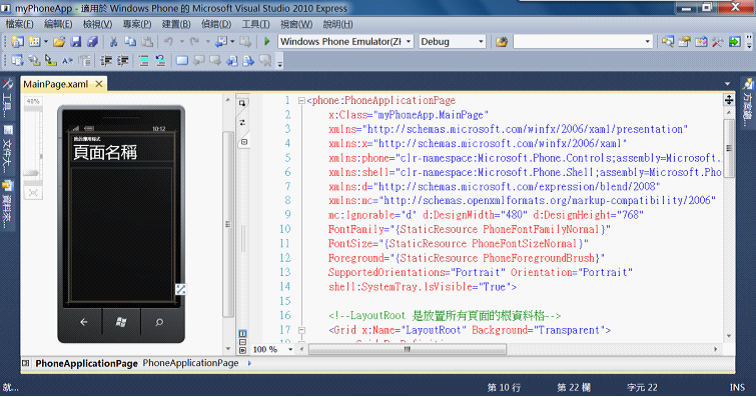Click the phone preview's back arrow button
Image resolution: width=756 pixels, height=397 pixels.
(83, 322)
